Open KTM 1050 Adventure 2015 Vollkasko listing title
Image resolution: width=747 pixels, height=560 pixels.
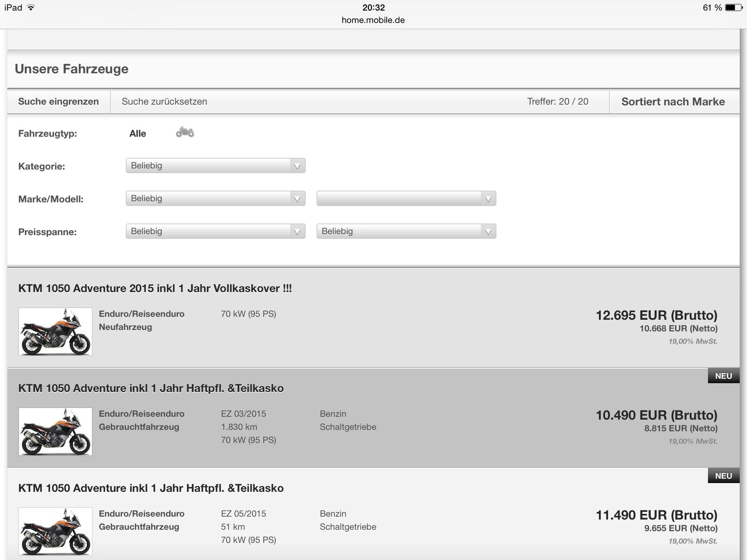(155, 288)
